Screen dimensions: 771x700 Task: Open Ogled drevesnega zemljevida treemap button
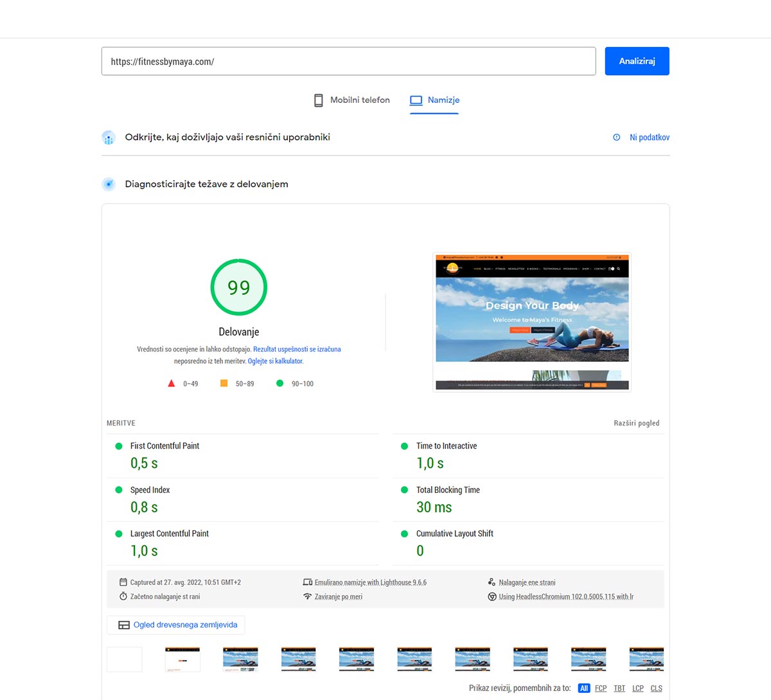175,625
